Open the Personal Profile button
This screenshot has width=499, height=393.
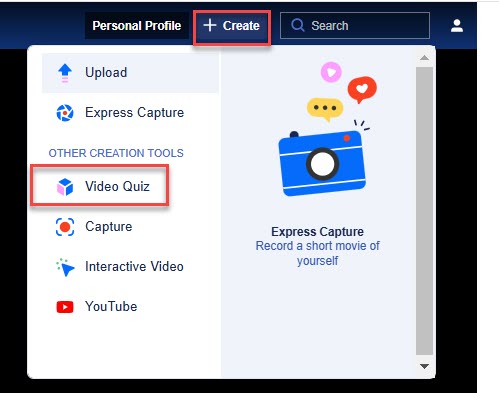[x=137, y=26]
